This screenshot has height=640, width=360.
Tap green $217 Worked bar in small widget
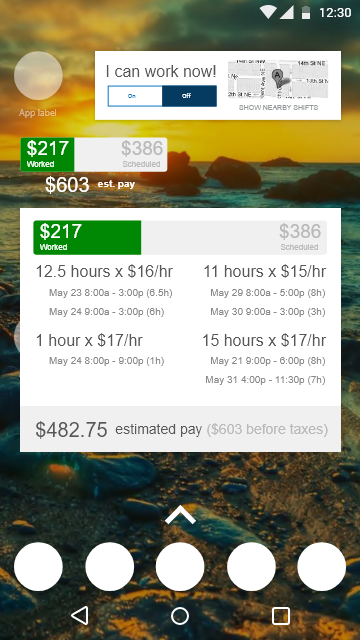(x=47, y=154)
